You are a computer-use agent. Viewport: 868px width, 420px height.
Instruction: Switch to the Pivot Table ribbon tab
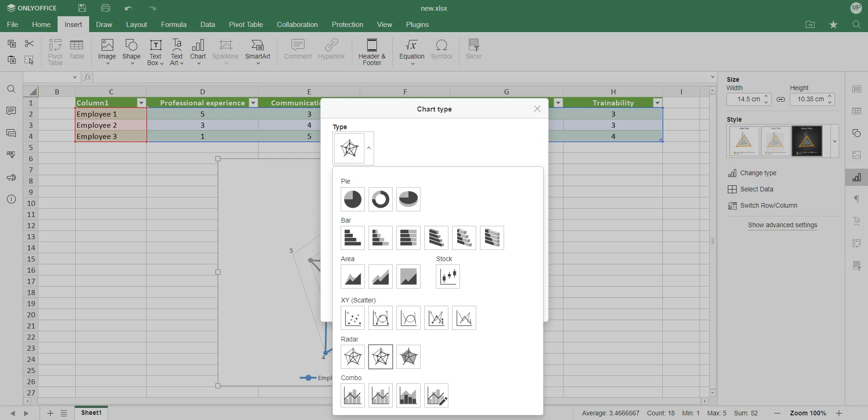pyautogui.click(x=246, y=25)
